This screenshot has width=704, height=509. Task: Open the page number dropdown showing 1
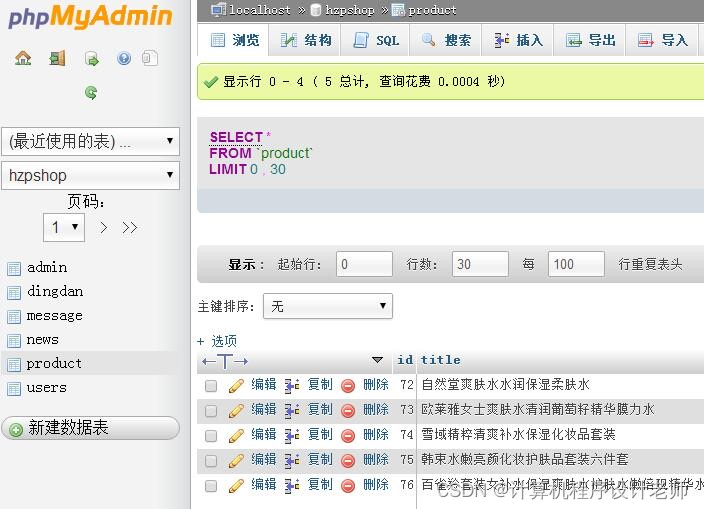pyautogui.click(x=64, y=228)
